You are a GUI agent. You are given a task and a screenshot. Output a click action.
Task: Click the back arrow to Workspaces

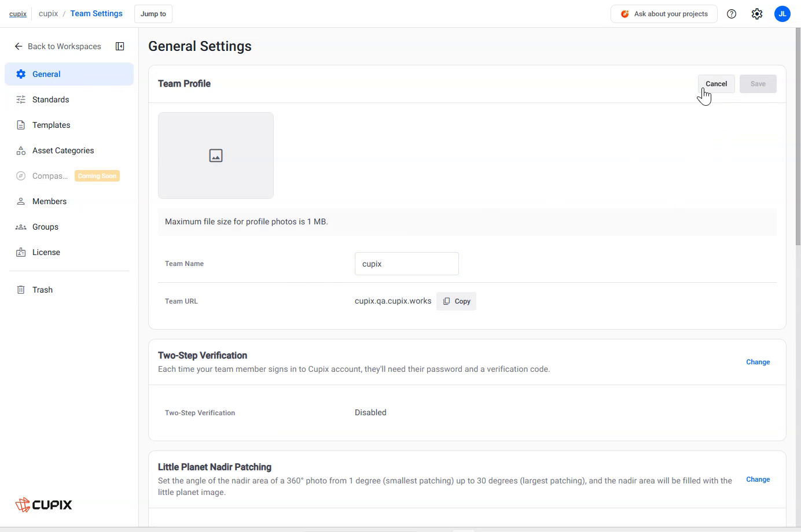pyautogui.click(x=19, y=46)
